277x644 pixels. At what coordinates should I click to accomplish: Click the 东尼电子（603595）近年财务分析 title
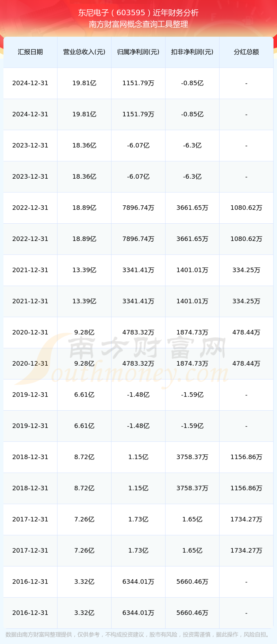138,13
